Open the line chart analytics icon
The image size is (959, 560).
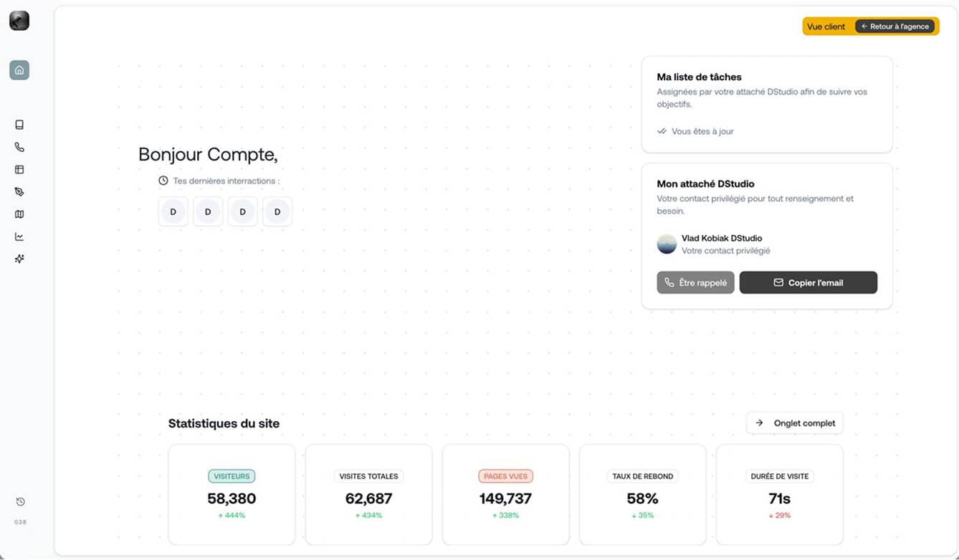pyautogui.click(x=19, y=236)
